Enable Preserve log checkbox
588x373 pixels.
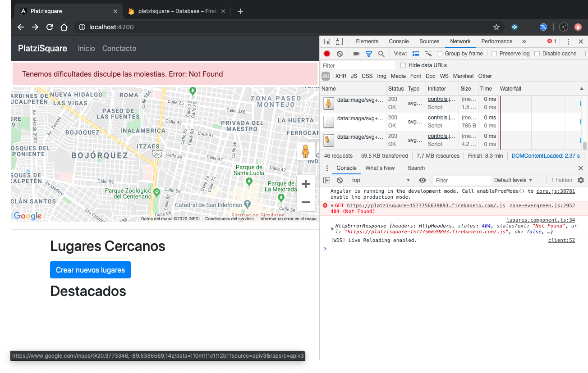click(494, 54)
